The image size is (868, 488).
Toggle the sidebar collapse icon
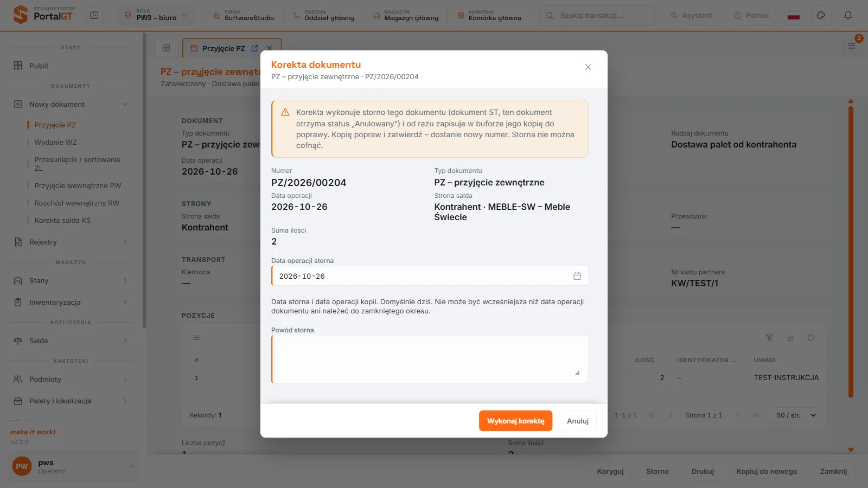point(94,15)
